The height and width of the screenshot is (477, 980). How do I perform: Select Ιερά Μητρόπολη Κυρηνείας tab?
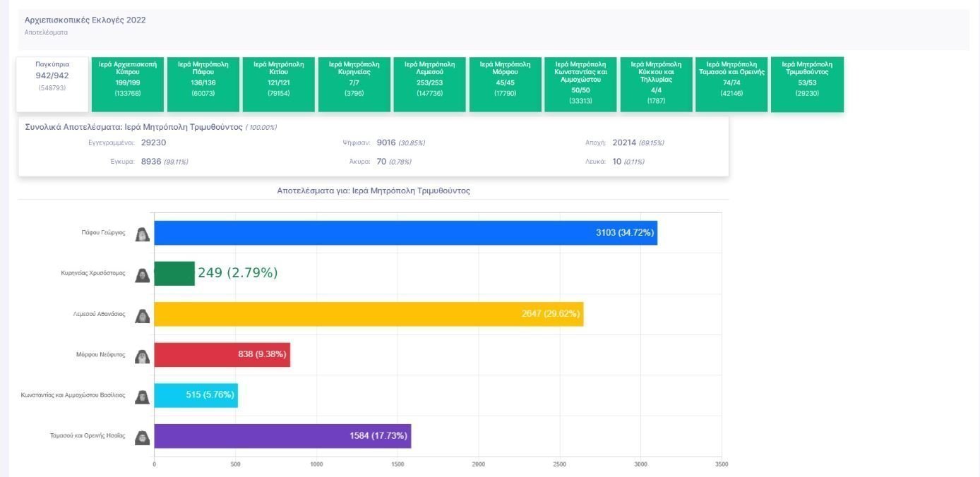(354, 85)
